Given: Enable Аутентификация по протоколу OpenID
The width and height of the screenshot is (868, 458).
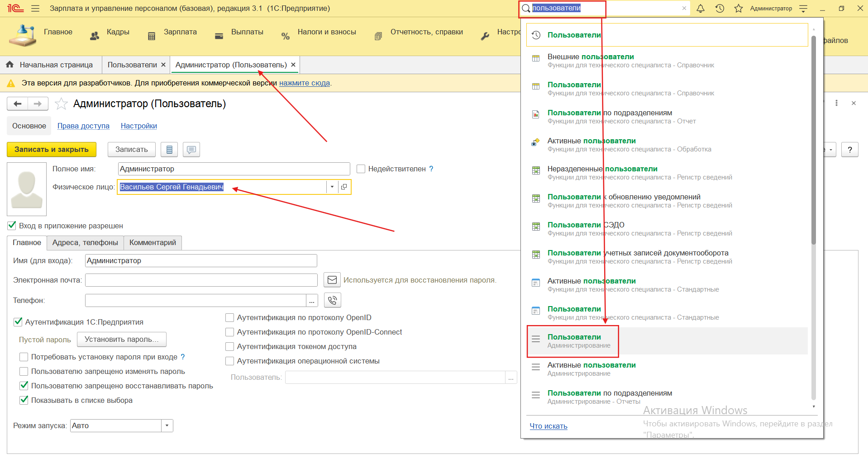Looking at the screenshot, I should tap(230, 318).
